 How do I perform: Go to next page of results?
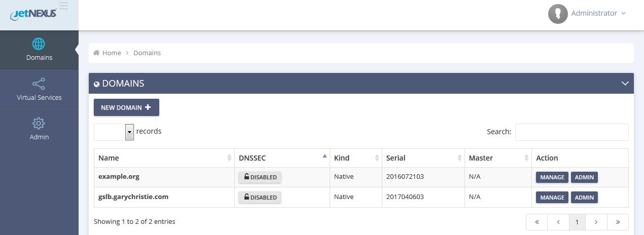[x=596, y=222]
